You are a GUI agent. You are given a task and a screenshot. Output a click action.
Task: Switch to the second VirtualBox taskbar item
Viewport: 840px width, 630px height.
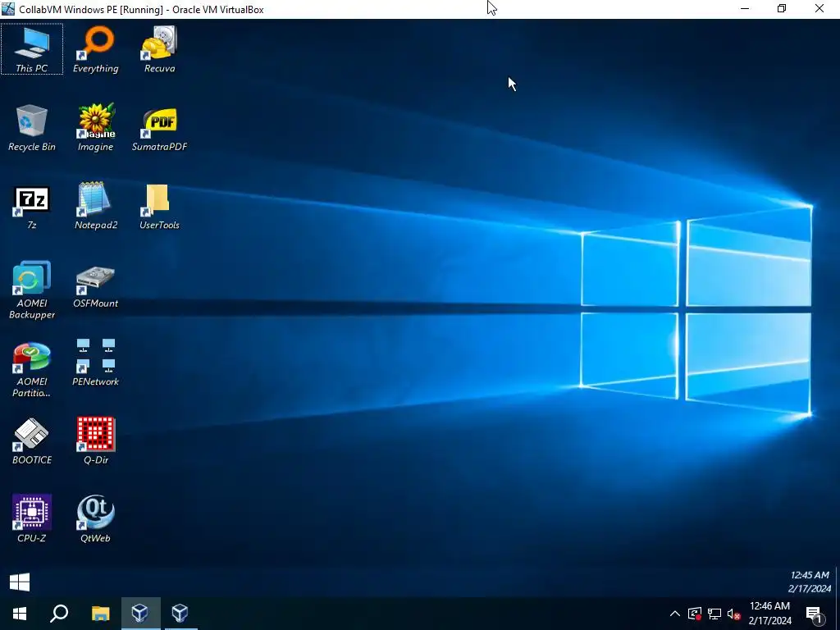[180, 613]
